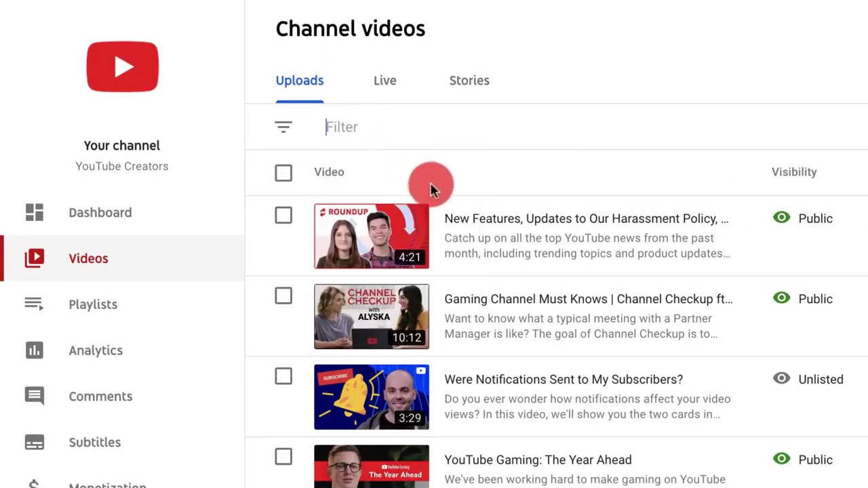868x488 pixels.
Task: Click the Public eye icon for New Features video
Action: (x=782, y=218)
